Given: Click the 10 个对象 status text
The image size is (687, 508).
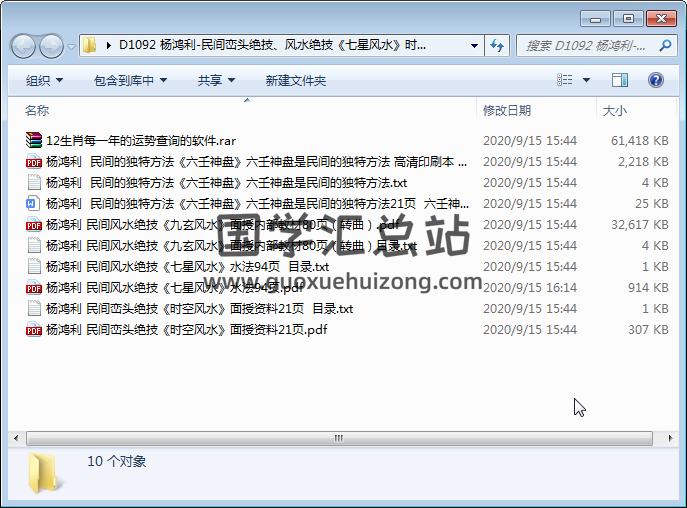Looking at the screenshot, I should point(117,462).
